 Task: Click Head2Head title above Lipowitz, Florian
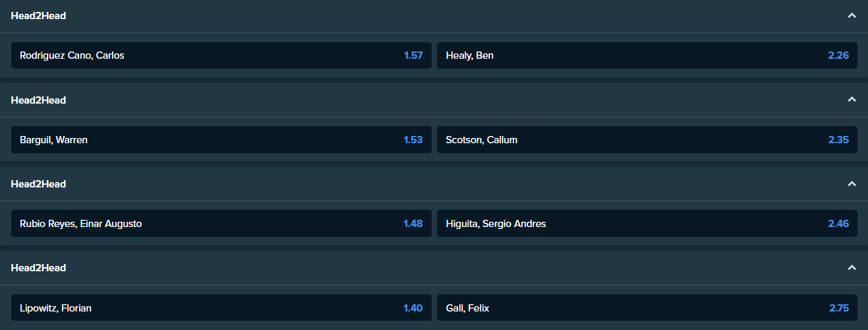click(38, 267)
